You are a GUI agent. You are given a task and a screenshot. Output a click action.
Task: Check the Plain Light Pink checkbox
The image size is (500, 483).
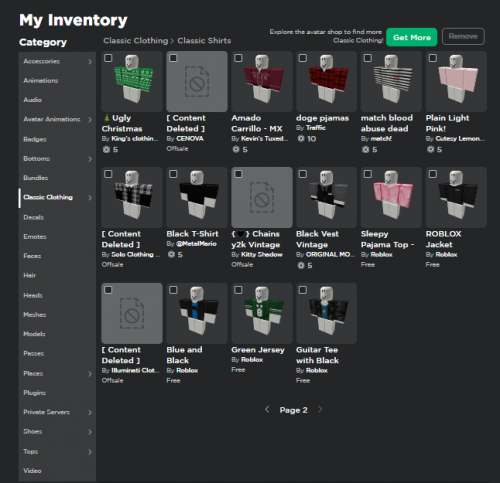pos(433,58)
